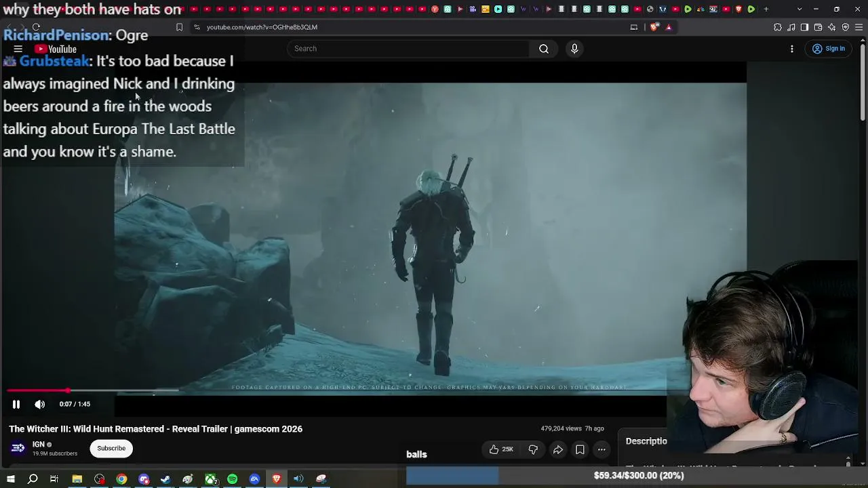
Task: Open the IGN channel name link
Action: 39,445
